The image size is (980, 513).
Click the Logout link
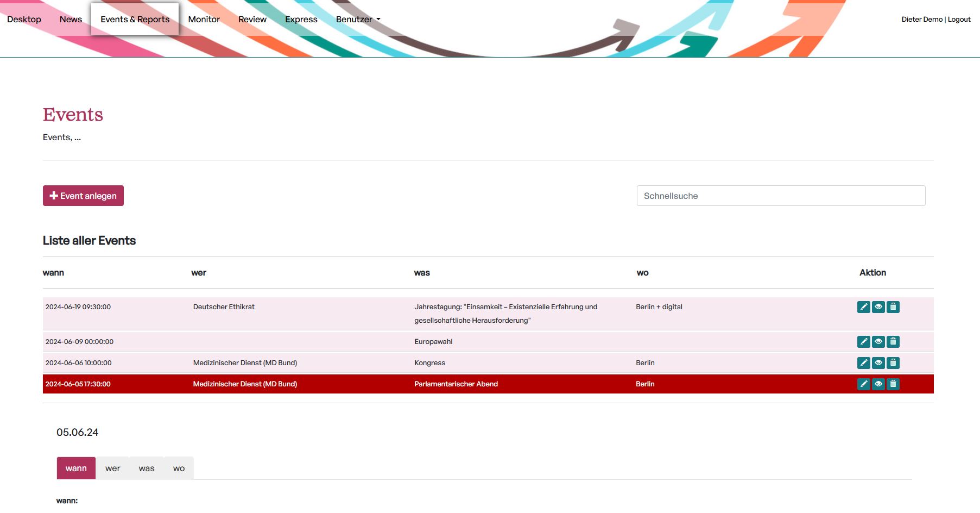[x=959, y=20]
